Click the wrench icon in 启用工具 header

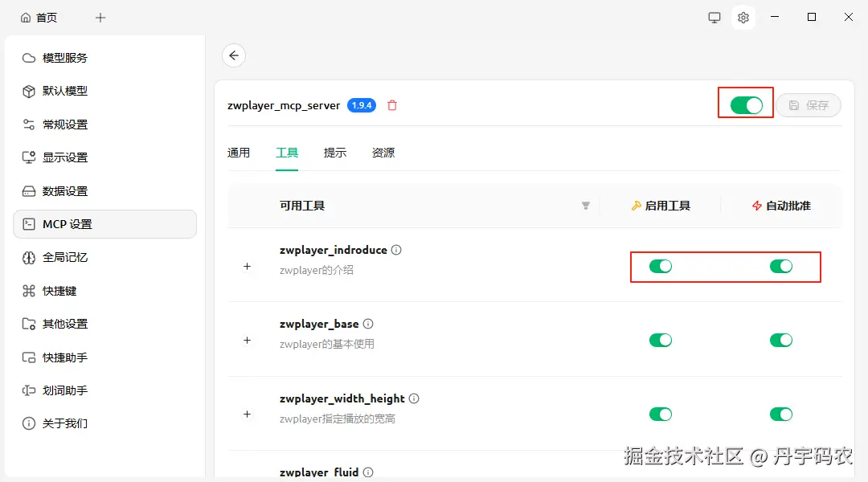tap(637, 206)
